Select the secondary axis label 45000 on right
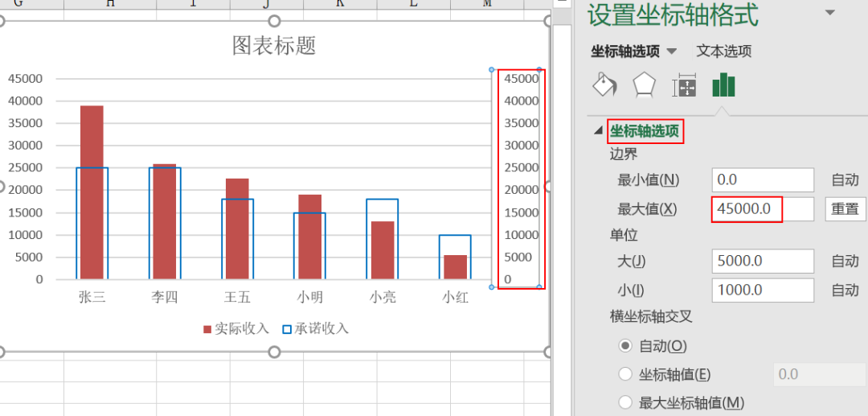This screenshot has height=416, width=868. [x=522, y=79]
